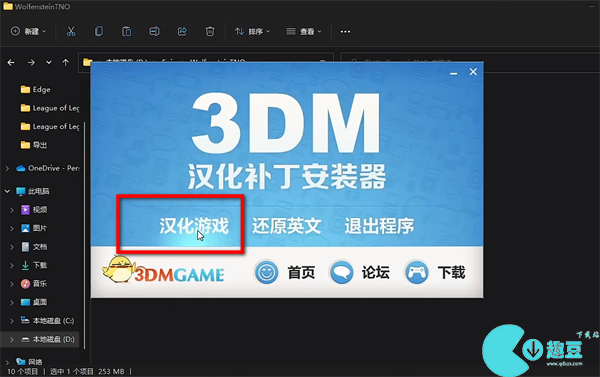Open the 查看 view dropdown
Screen dimensions: 600x377
point(304,31)
